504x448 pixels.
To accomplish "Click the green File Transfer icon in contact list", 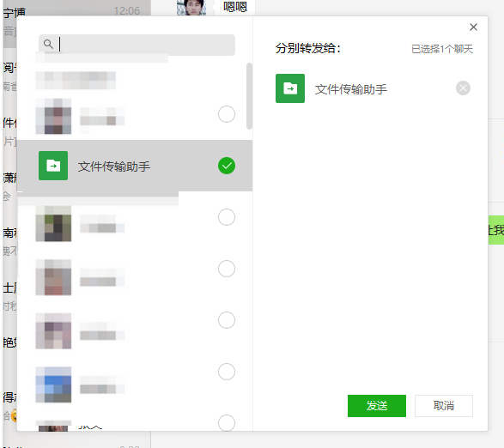I will [x=53, y=166].
